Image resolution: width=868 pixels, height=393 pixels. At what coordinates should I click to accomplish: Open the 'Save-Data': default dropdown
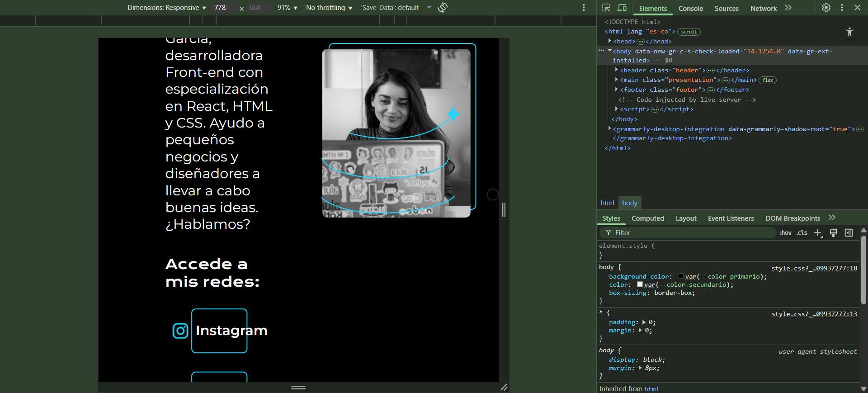point(396,8)
